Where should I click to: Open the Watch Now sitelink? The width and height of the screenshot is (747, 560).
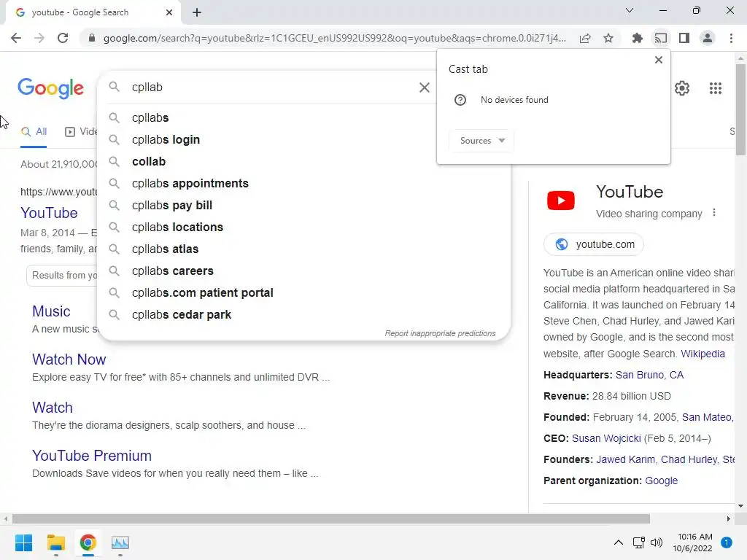point(69,359)
